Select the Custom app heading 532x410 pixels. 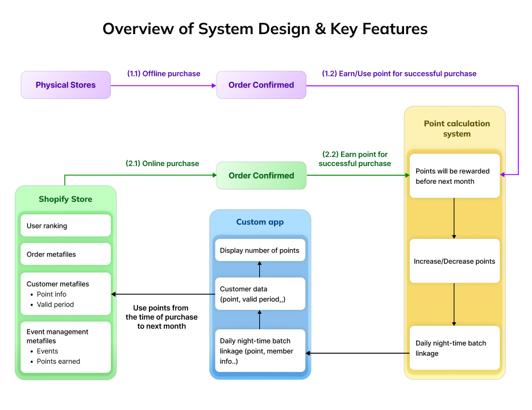tap(260, 222)
